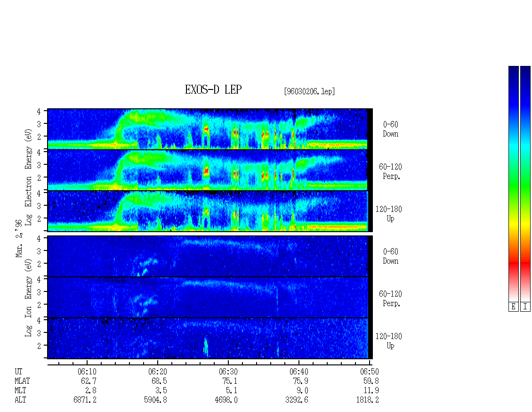
Task: Click the ALT value 6871.2
Action: pyautogui.click(x=85, y=400)
